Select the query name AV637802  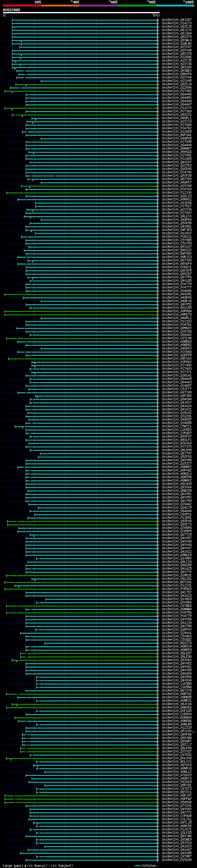(x=11, y=10)
